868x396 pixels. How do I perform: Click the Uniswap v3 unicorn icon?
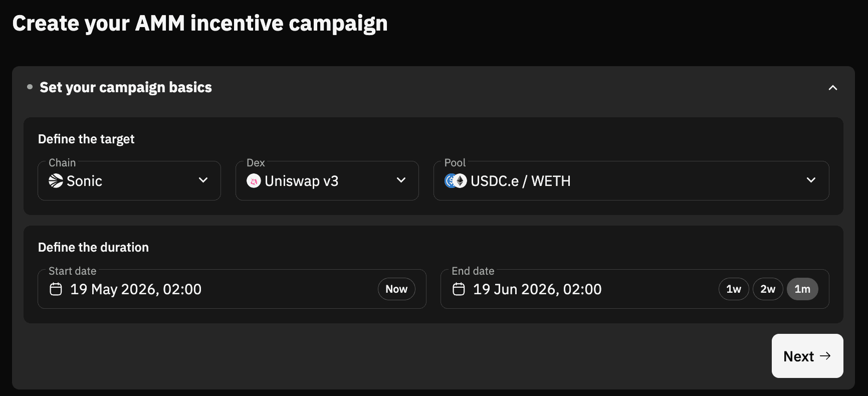point(254,181)
